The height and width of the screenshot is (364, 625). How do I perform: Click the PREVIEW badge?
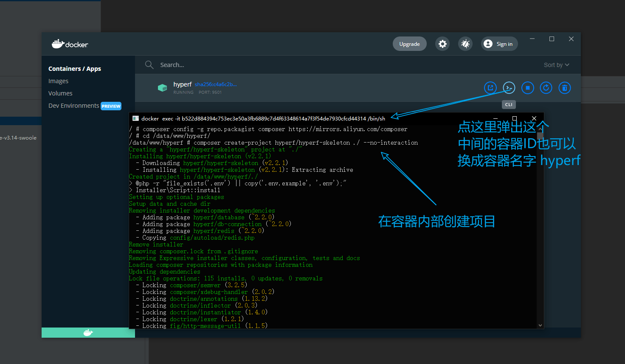(x=111, y=106)
